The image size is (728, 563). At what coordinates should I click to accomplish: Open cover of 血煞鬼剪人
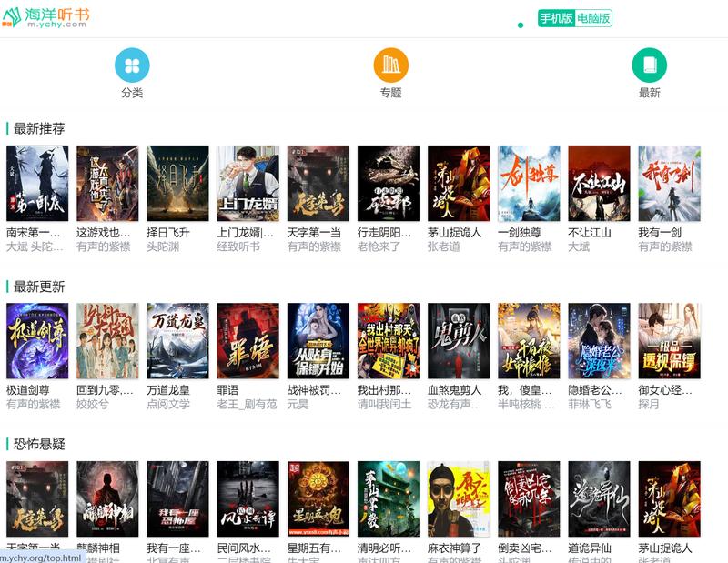pyautogui.click(x=459, y=341)
